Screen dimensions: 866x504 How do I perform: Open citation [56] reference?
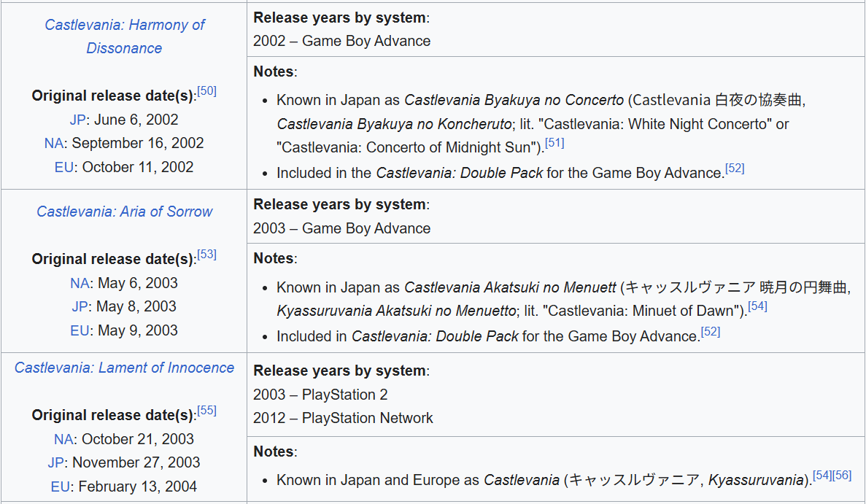point(842,476)
